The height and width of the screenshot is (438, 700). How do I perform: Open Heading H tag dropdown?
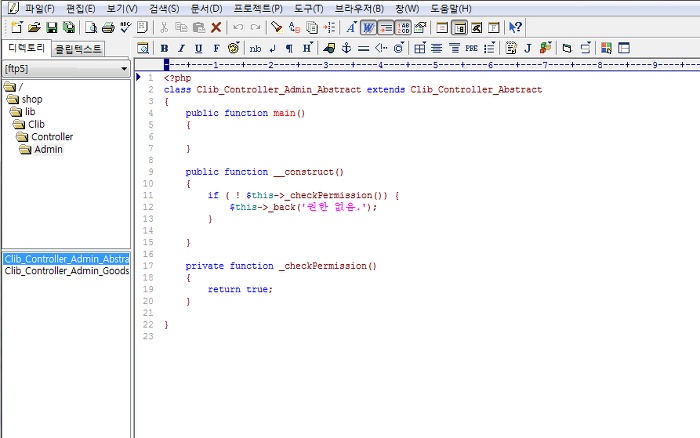(x=308, y=48)
